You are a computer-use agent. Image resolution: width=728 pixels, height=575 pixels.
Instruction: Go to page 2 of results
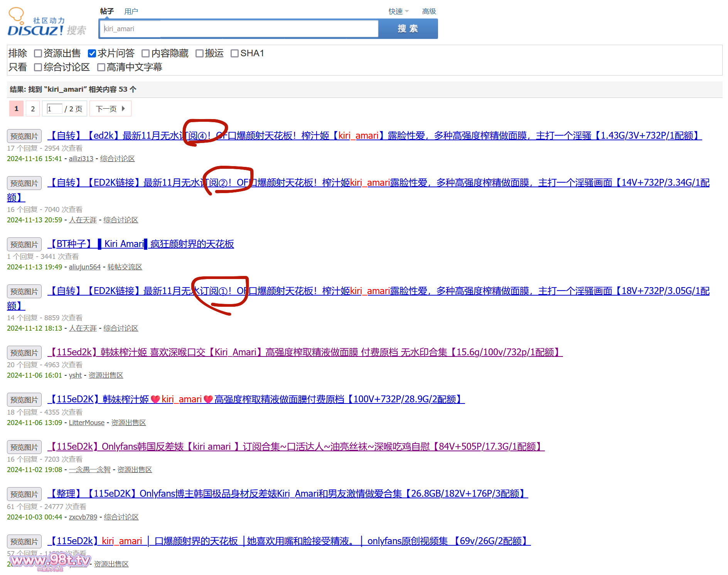(33, 109)
